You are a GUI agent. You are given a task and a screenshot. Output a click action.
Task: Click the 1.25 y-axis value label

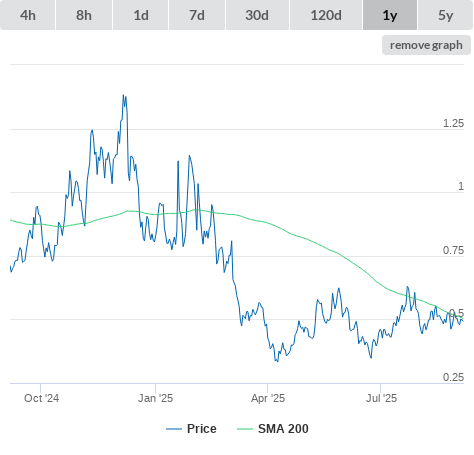point(453,123)
